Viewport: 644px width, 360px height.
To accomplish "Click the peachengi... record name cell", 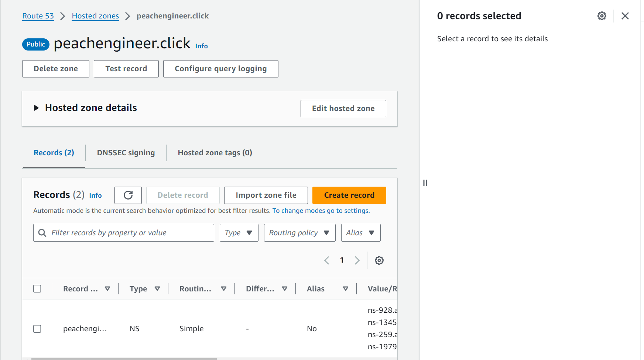I will 85,329.
